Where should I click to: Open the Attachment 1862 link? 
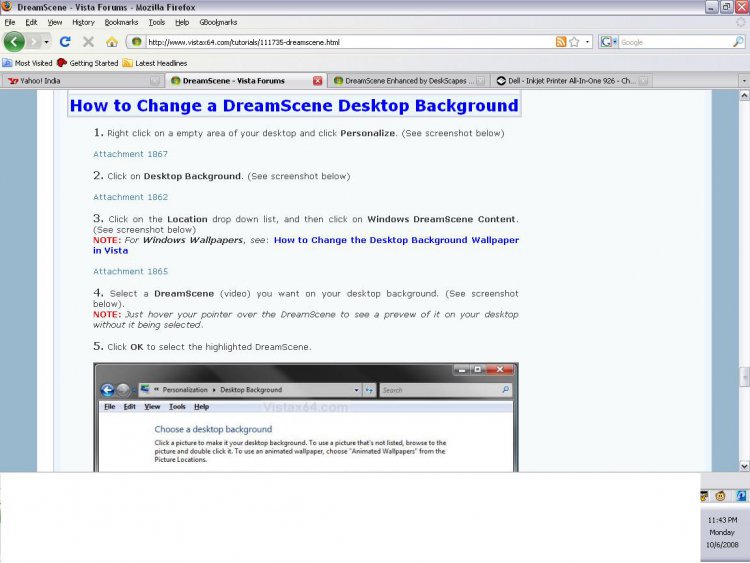130,197
